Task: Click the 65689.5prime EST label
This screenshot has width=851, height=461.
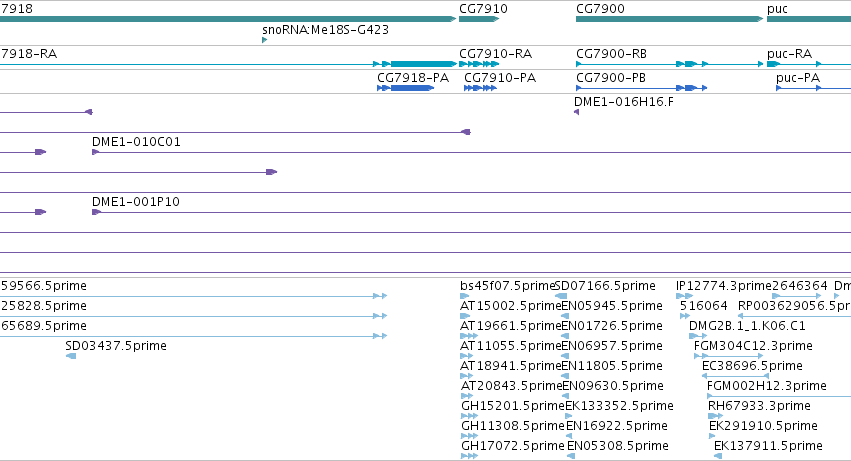Action: click(43, 326)
